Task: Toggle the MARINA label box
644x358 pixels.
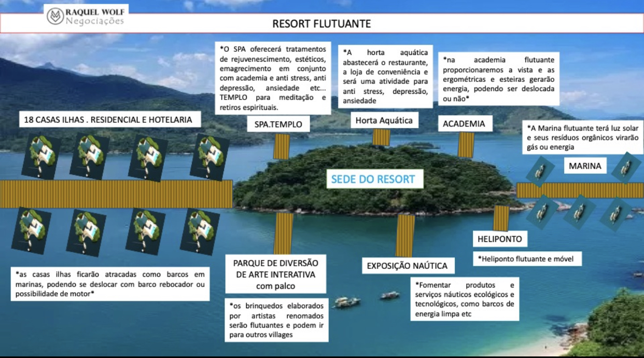Action: click(585, 166)
